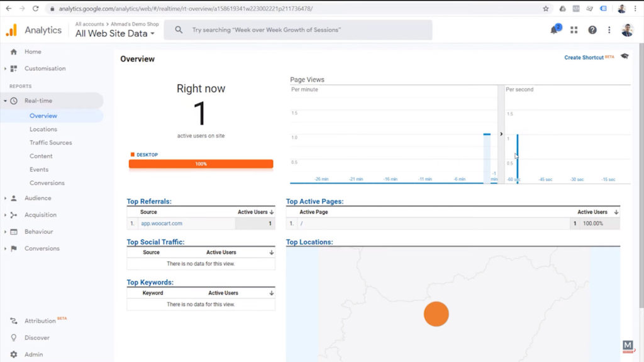Toggle Active Users sort under Top Referrals
Image resolution: width=644 pixels, height=362 pixels.
[x=254, y=212]
